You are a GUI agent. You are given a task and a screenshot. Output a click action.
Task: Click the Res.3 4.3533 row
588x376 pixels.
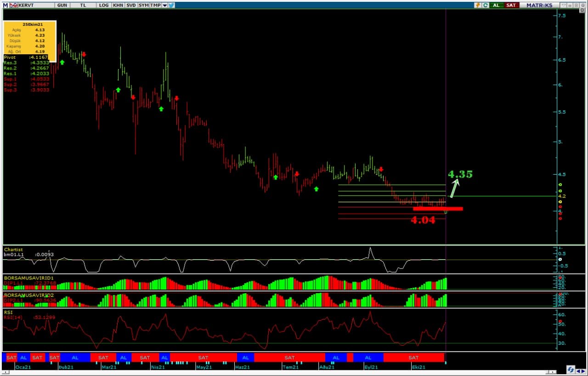26,63
